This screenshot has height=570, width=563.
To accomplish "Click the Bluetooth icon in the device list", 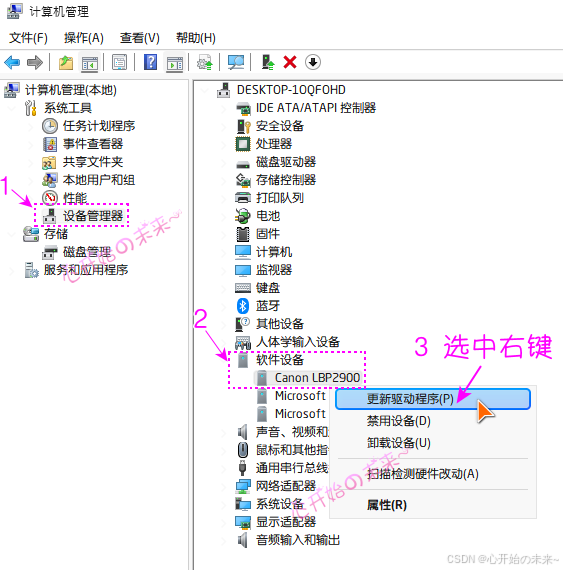I will pos(243,306).
